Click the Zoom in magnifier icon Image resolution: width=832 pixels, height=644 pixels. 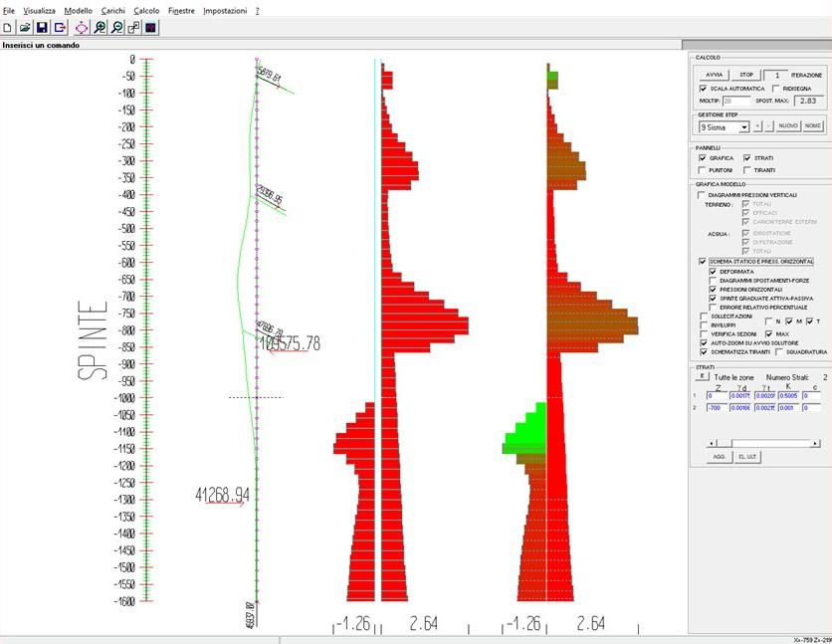point(100,27)
